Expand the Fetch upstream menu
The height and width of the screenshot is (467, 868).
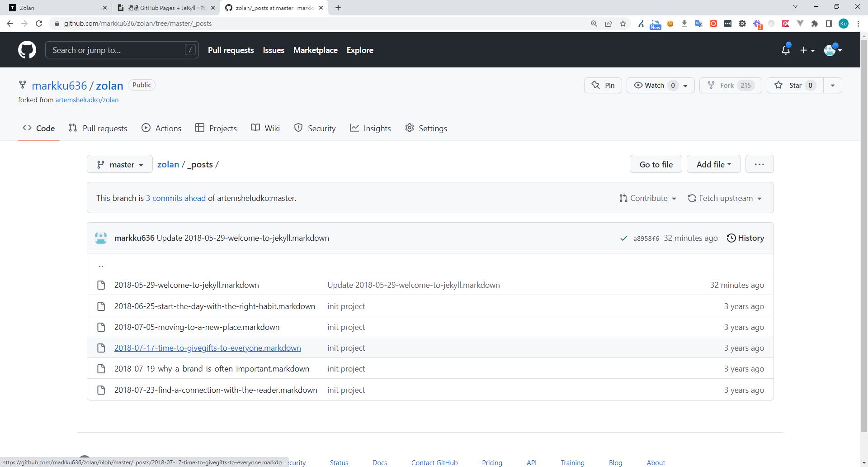tap(725, 198)
